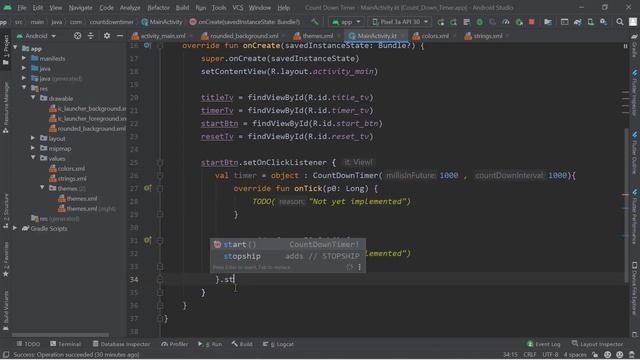640x360 pixels.
Task: Open the Layout Inspector tool window
Action: tap(598, 344)
